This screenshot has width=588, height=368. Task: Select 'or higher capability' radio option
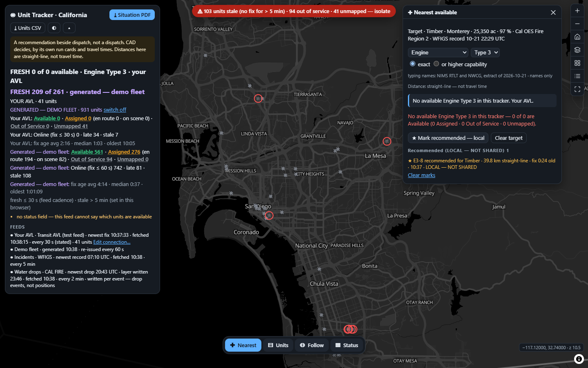click(x=436, y=64)
